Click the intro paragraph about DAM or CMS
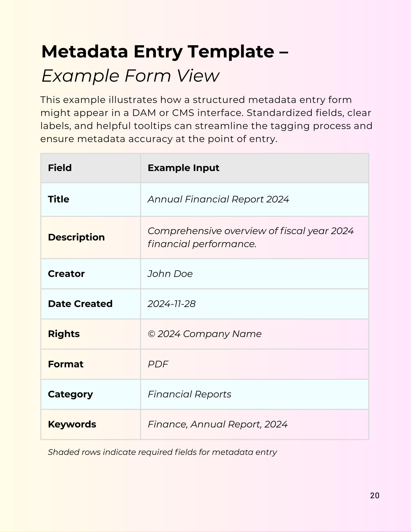 [206, 119]
